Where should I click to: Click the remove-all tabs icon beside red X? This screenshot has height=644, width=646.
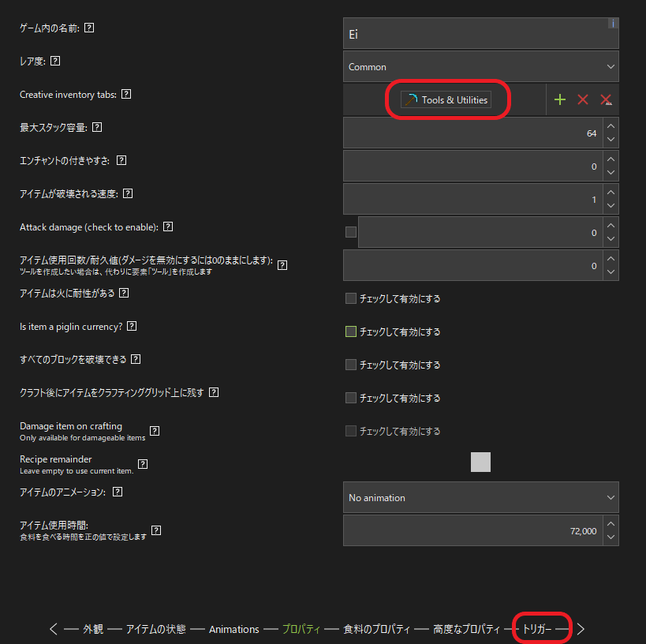(606, 99)
